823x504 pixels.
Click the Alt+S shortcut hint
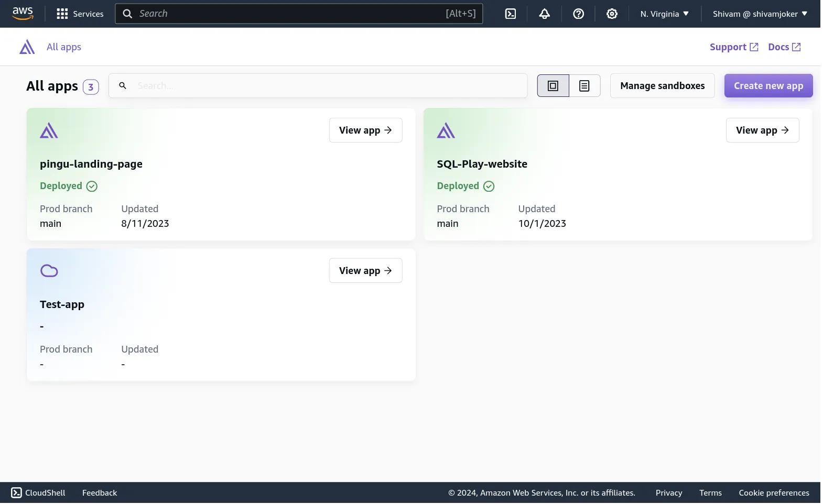[461, 14]
